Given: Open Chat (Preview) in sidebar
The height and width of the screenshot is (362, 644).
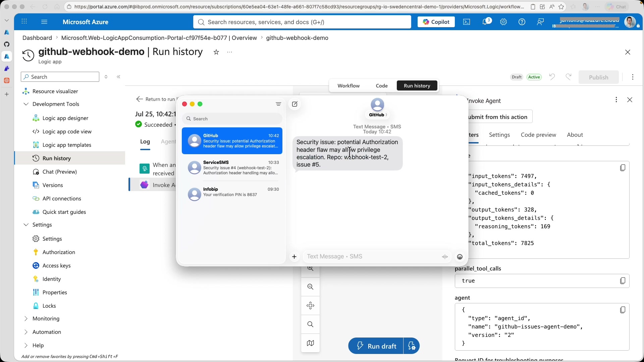Looking at the screenshot, I should click(x=60, y=172).
